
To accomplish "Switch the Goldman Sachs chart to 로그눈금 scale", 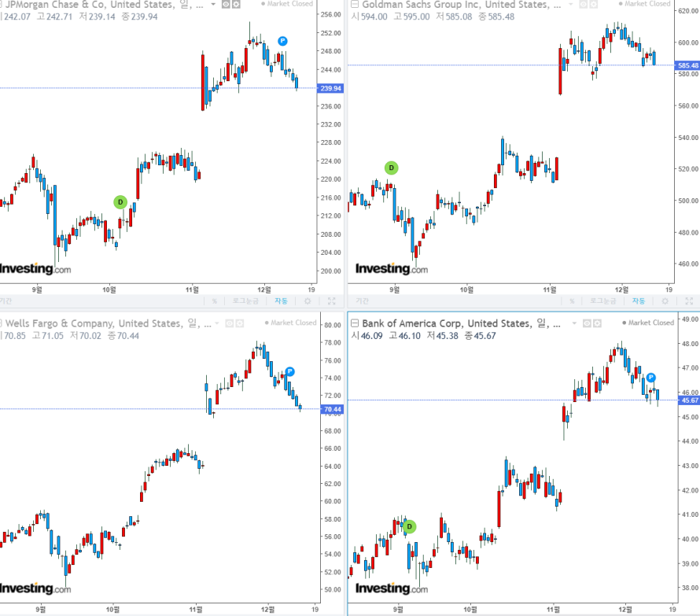I will [x=595, y=301].
